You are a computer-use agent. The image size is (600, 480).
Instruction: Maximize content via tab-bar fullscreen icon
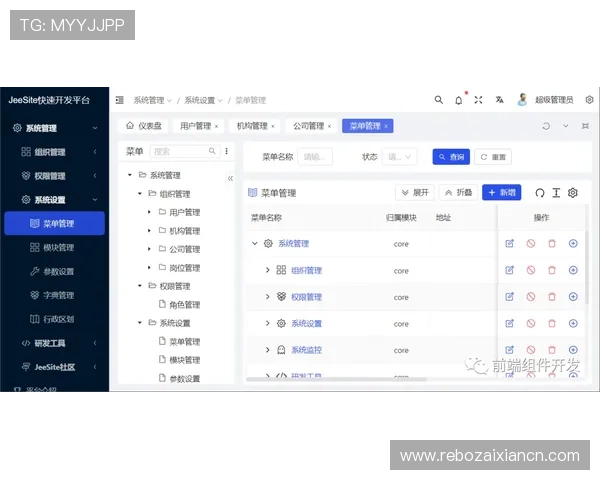click(x=585, y=126)
